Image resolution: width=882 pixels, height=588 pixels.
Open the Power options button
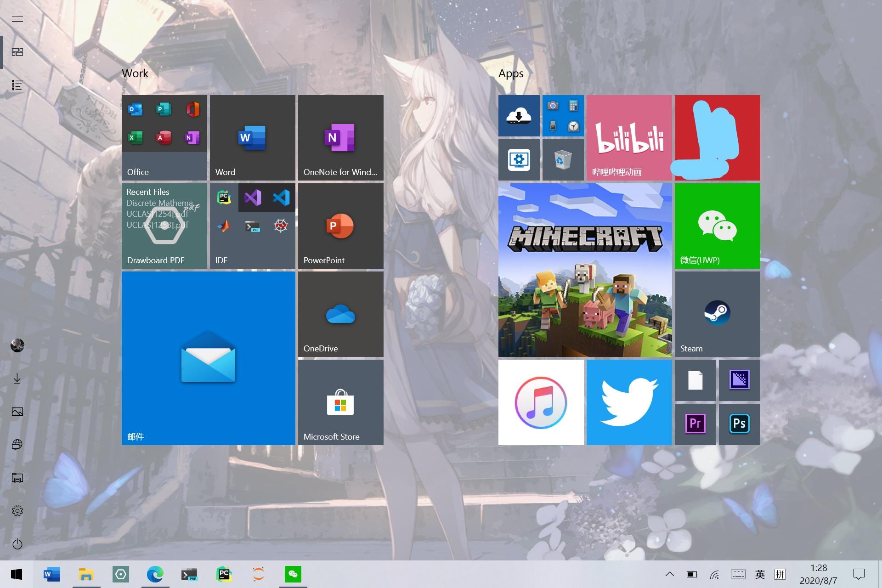click(x=17, y=544)
